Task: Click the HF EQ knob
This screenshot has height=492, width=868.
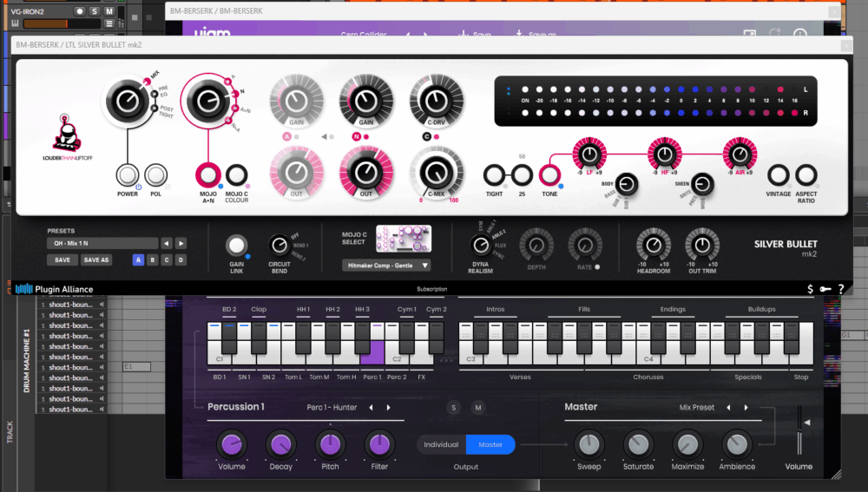Action: click(664, 154)
